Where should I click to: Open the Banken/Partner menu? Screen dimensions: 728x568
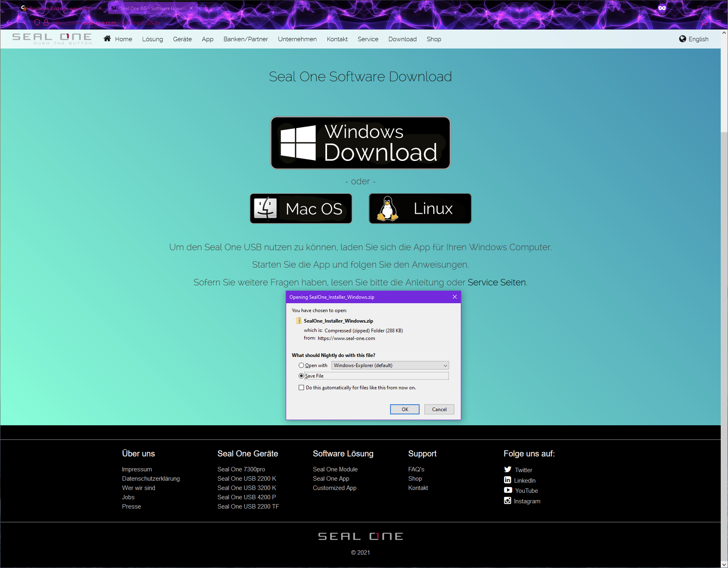pos(246,39)
